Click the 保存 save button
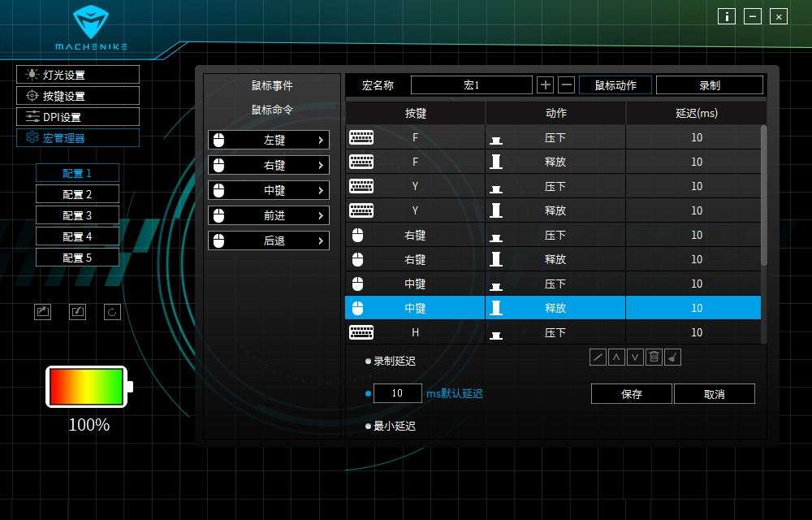The height and width of the screenshot is (520, 812). click(631, 394)
